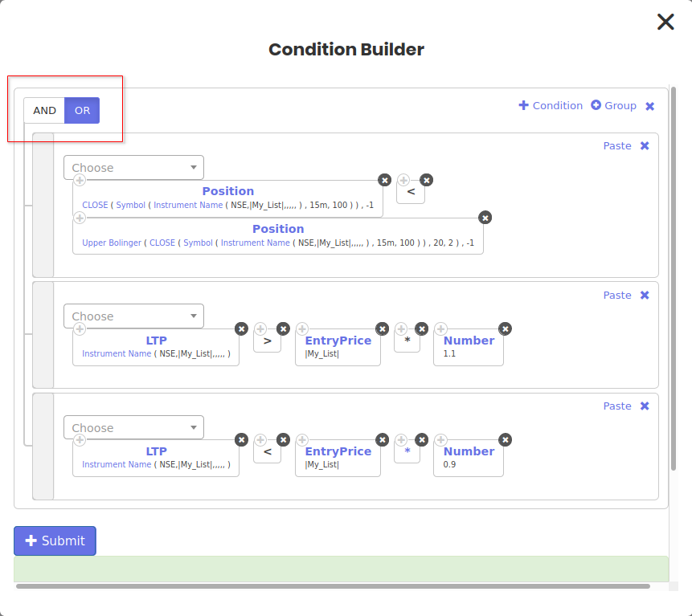Remove the Number 1.1 block
Viewport: 692px width, 616px height.
[505, 328]
